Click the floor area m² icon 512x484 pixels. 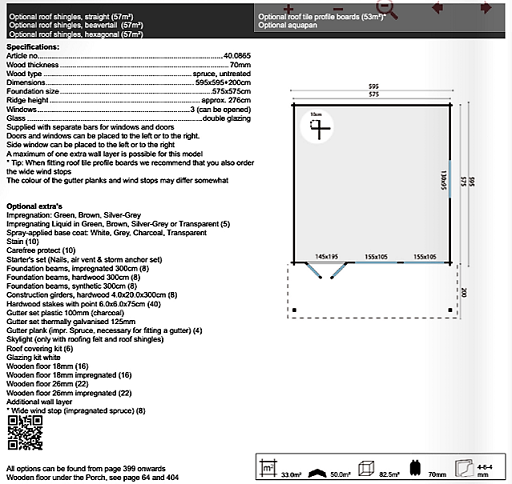268,467
